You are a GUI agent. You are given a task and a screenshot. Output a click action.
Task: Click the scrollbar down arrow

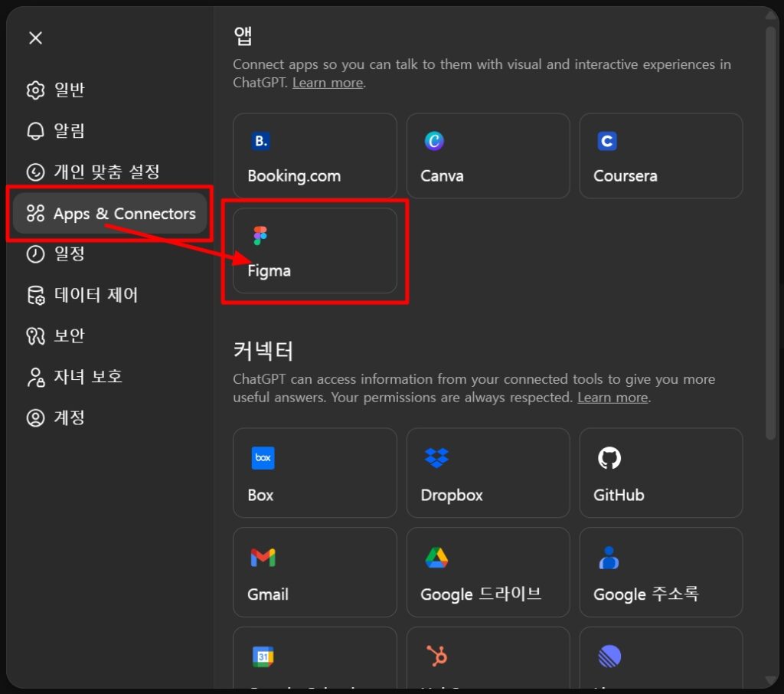pos(770,679)
